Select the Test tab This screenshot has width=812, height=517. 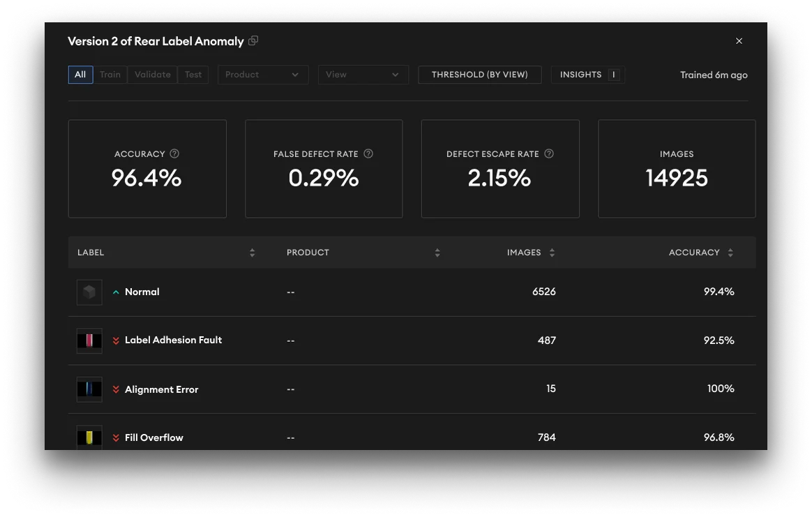click(193, 74)
